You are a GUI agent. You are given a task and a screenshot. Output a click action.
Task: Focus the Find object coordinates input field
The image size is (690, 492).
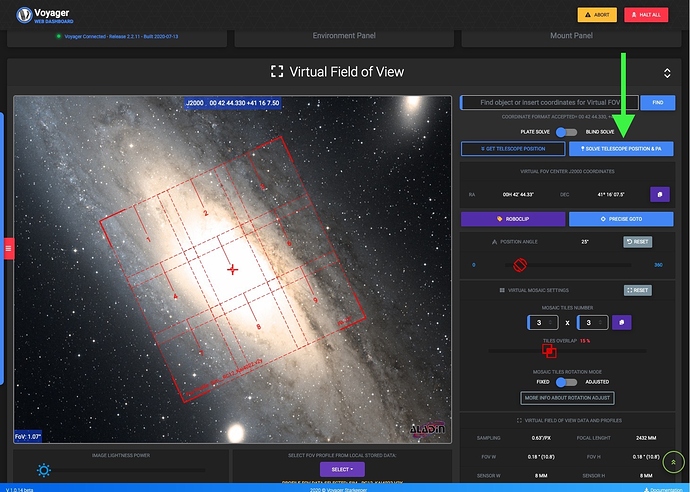[549, 103]
